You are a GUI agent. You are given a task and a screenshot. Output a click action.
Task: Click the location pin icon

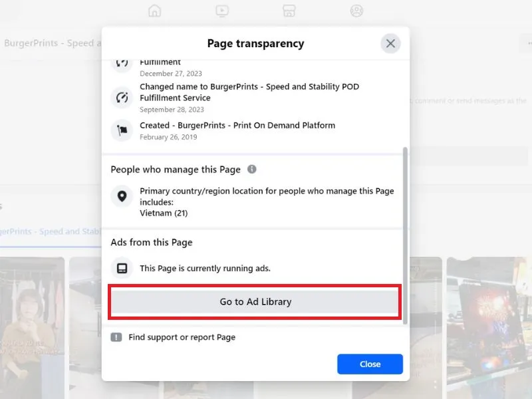tap(122, 196)
